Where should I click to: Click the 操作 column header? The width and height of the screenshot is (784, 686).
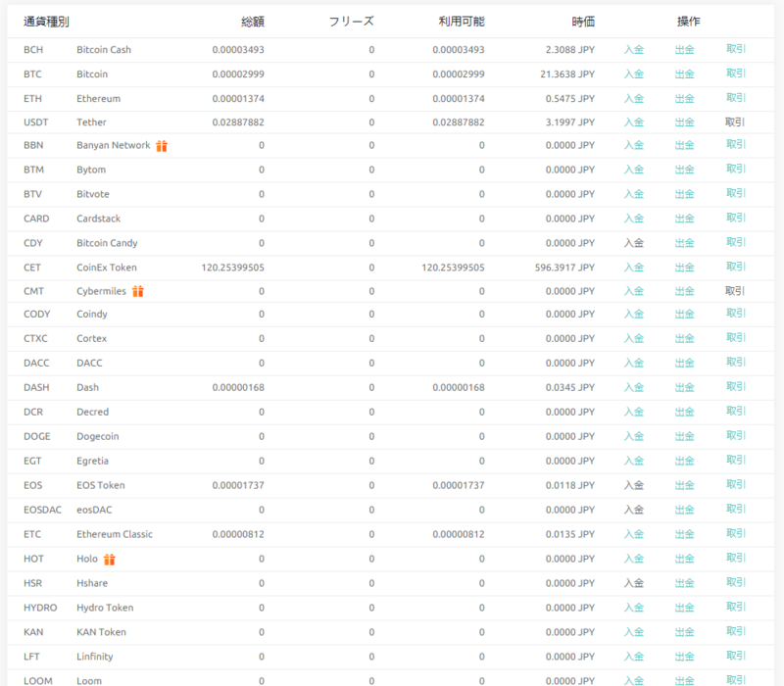pyautogui.click(x=689, y=22)
